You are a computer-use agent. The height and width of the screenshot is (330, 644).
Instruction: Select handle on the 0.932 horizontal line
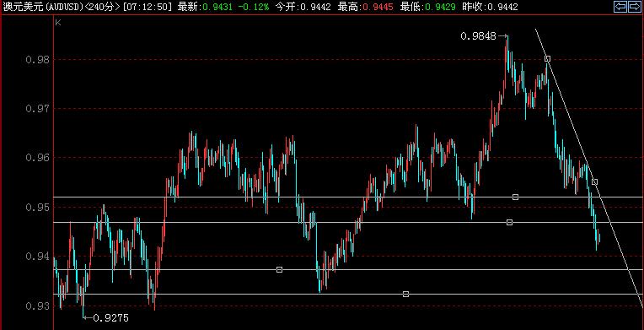tap(405, 294)
